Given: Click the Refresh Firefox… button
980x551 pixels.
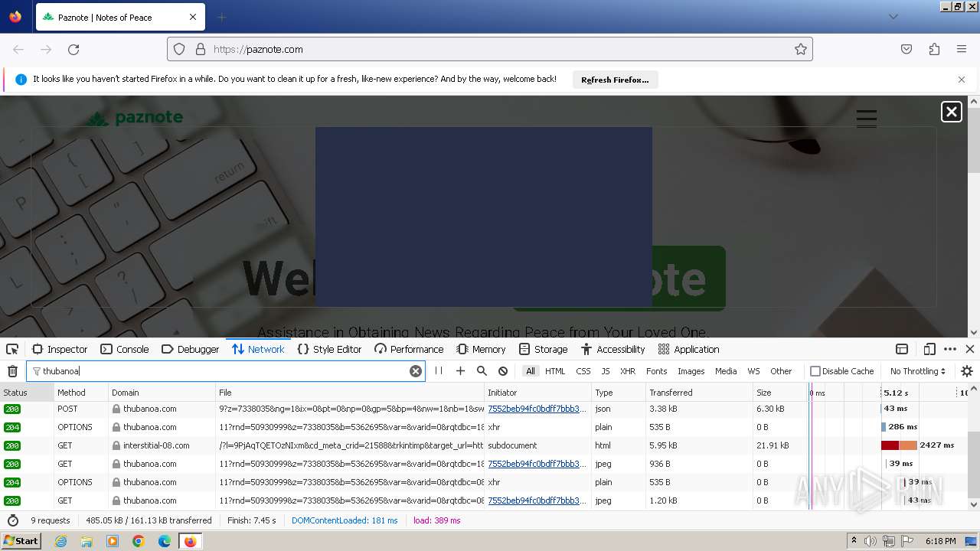Looking at the screenshot, I should (x=615, y=80).
